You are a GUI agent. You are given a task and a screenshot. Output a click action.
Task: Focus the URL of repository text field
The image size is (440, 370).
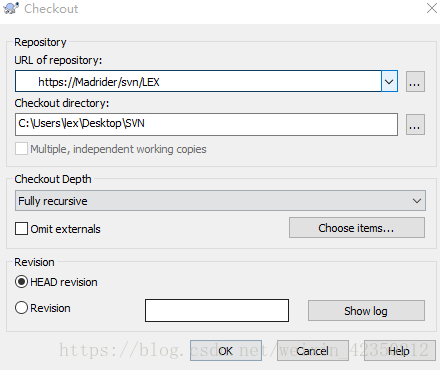pos(198,81)
